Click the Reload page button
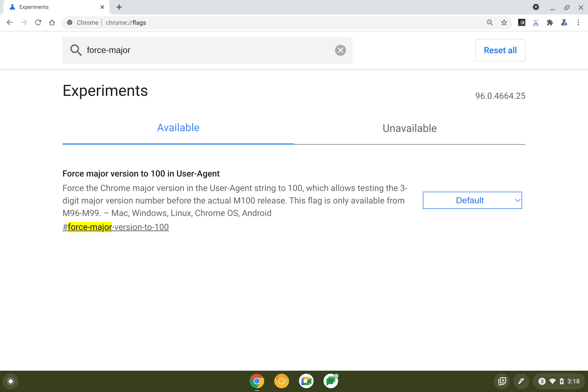 (37, 23)
